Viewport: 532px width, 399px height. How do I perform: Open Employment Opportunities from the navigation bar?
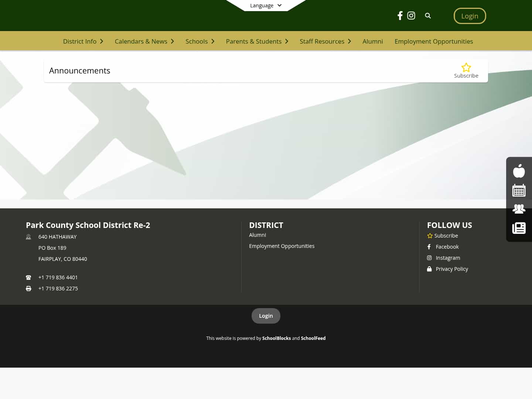[434, 41]
